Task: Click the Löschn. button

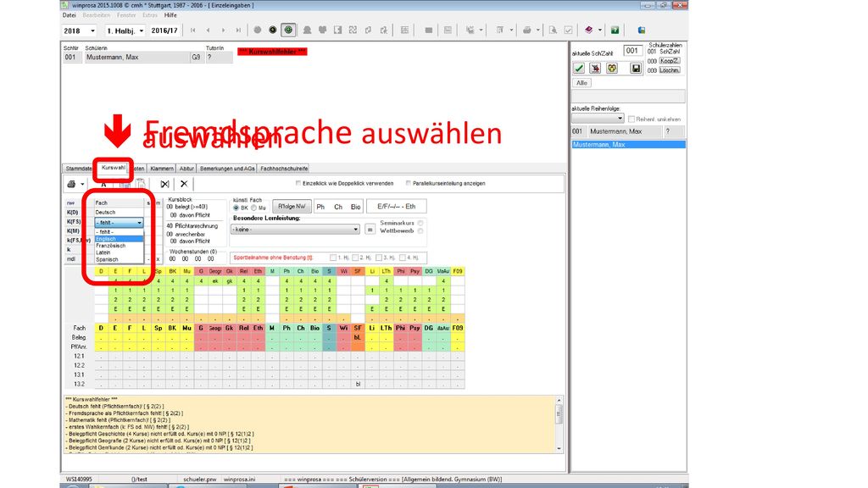Action: tap(670, 70)
